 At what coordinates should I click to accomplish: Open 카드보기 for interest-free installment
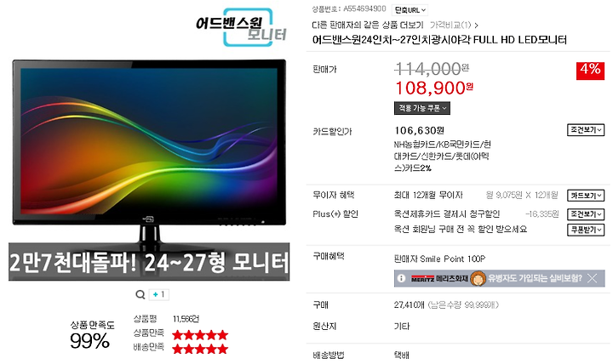586,196
